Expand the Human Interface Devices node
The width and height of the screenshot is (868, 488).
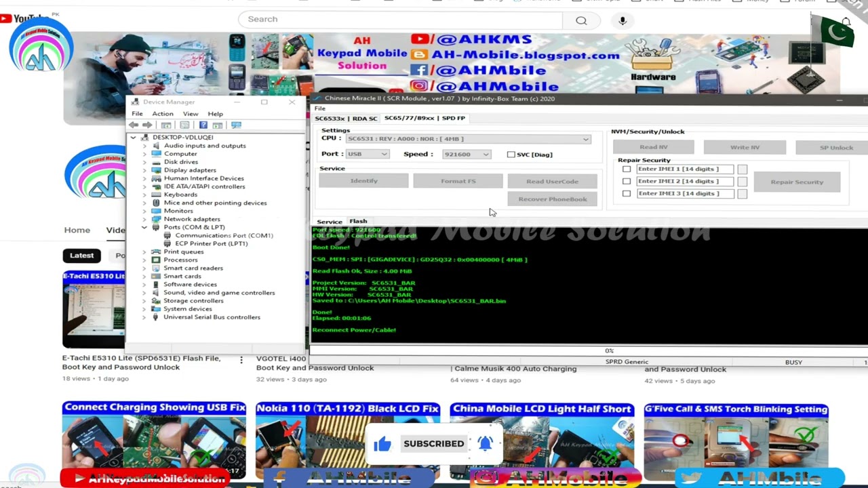(x=144, y=178)
